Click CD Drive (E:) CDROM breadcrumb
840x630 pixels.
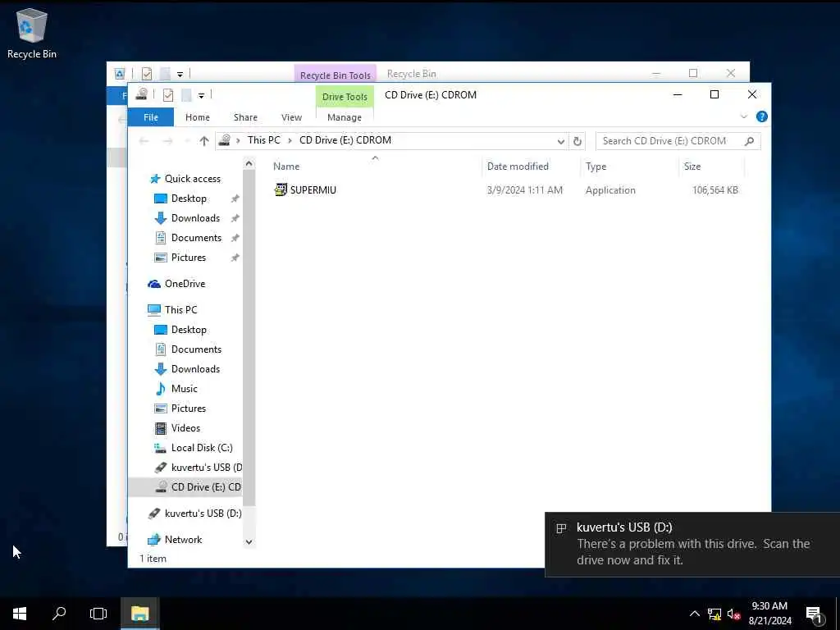345,140
